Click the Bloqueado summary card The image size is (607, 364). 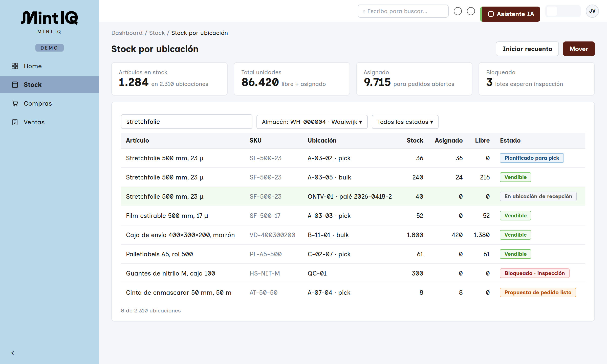click(537, 79)
